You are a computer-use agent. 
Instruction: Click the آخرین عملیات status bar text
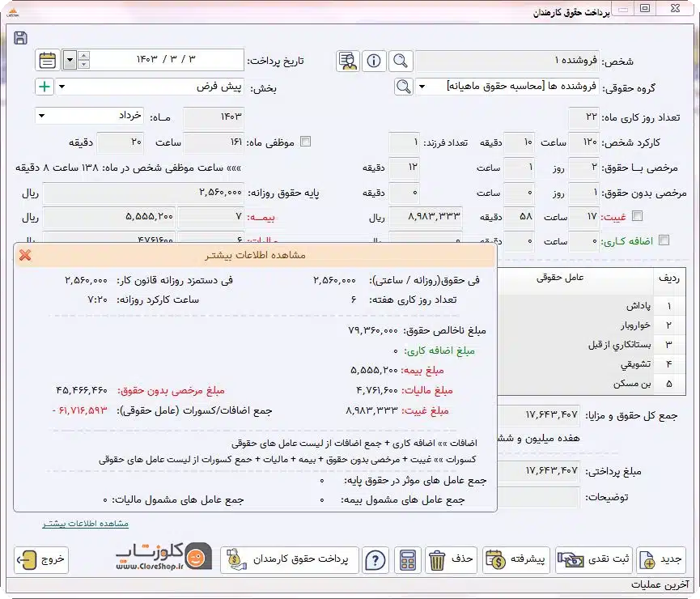tap(660, 584)
